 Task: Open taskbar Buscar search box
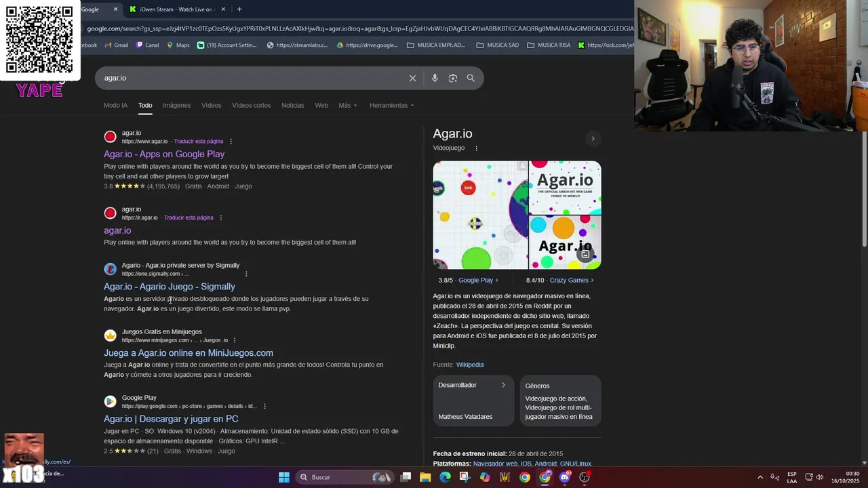click(x=344, y=477)
